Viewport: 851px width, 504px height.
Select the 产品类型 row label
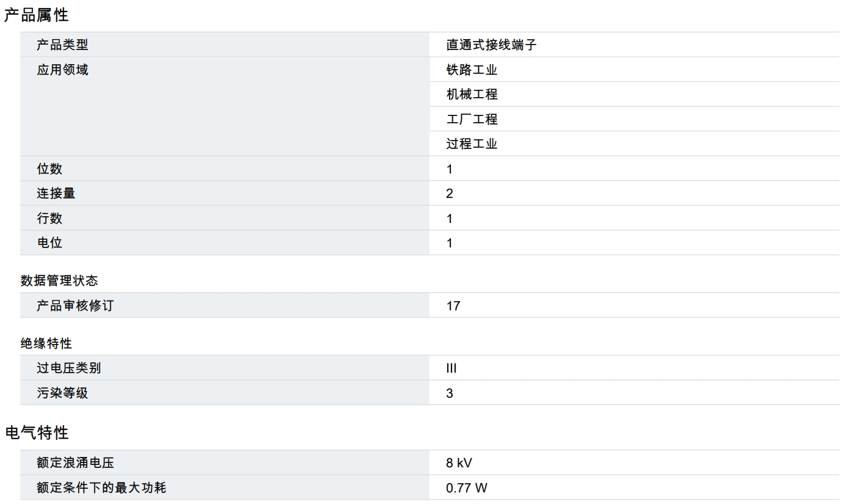point(62,45)
